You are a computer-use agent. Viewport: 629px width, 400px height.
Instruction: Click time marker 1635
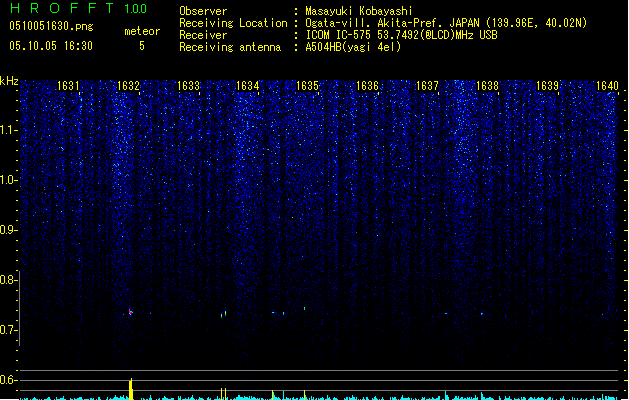tap(307, 86)
